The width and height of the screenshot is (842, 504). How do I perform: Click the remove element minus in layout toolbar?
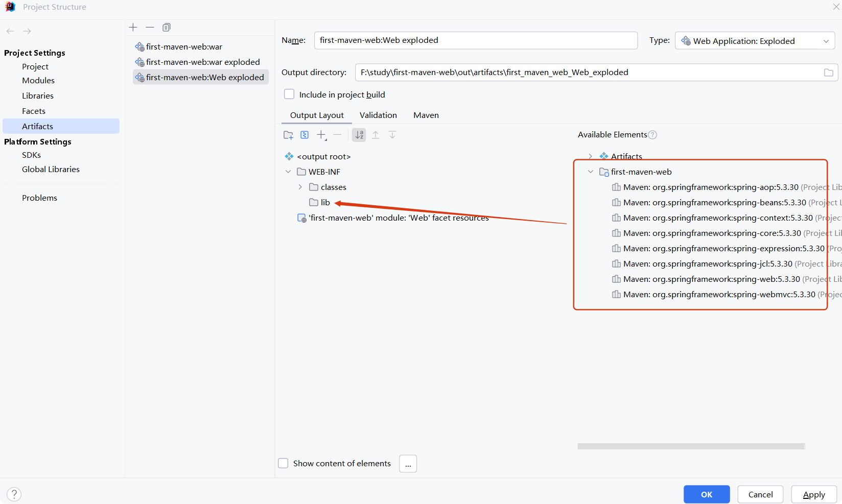point(337,135)
